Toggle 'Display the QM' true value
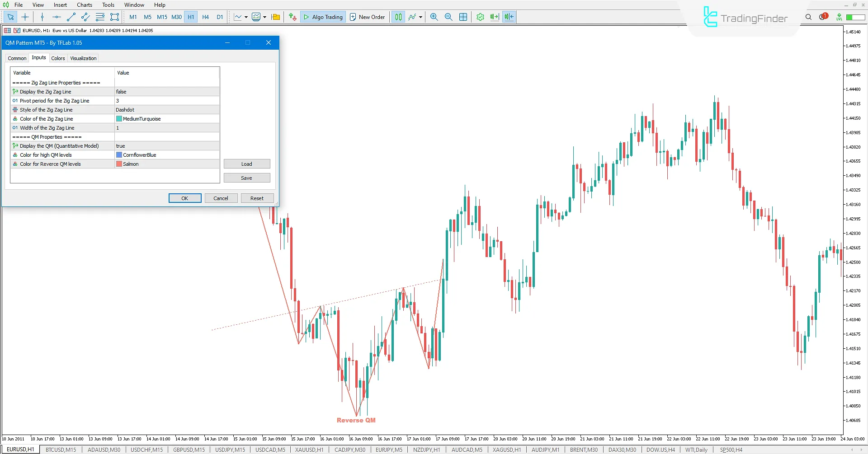Image resolution: width=868 pixels, height=454 pixels. pyautogui.click(x=166, y=146)
